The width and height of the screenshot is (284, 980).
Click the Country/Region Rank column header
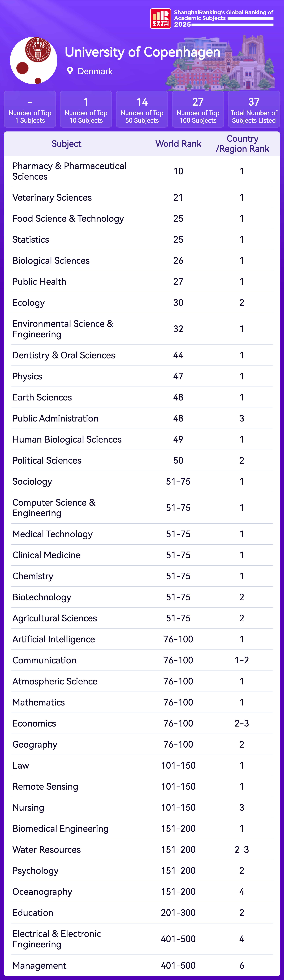pos(242,144)
